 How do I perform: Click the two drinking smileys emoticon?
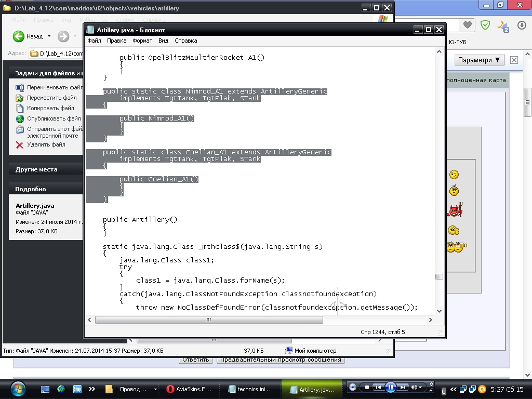click(x=457, y=247)
